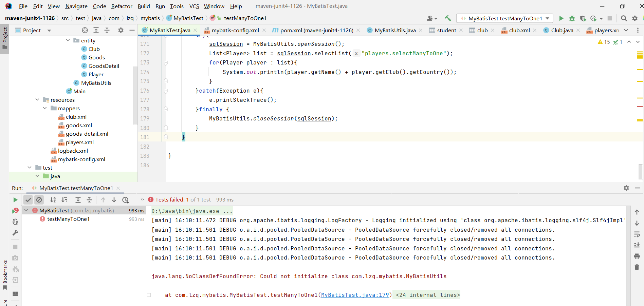Click the Select Opened File target icon
Image resolution: width=644 pixels, height=306 pixels.
coord(85,30)
